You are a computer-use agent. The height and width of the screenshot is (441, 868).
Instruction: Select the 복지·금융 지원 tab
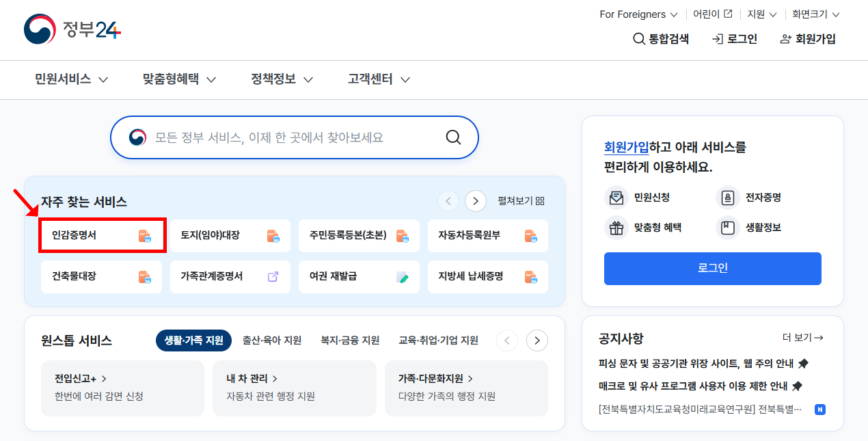point(350,340)
